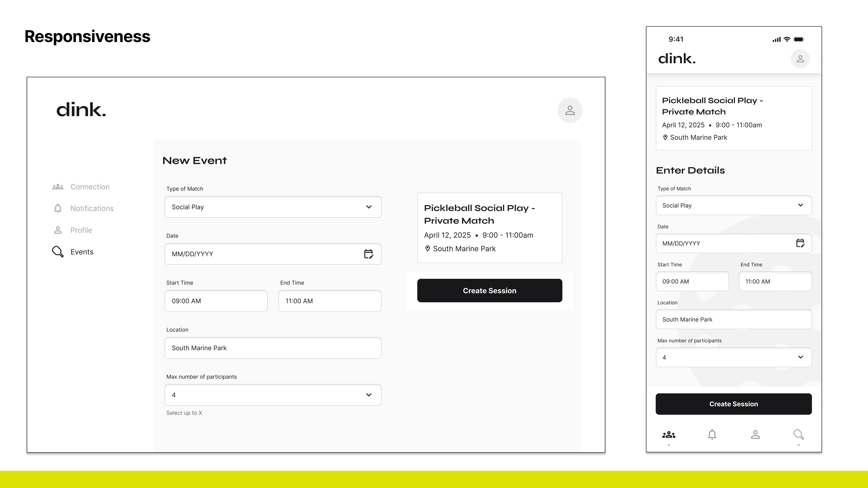Click the mobile status bar wifi icon
868x488 pixels.
[x=787, y=39]
